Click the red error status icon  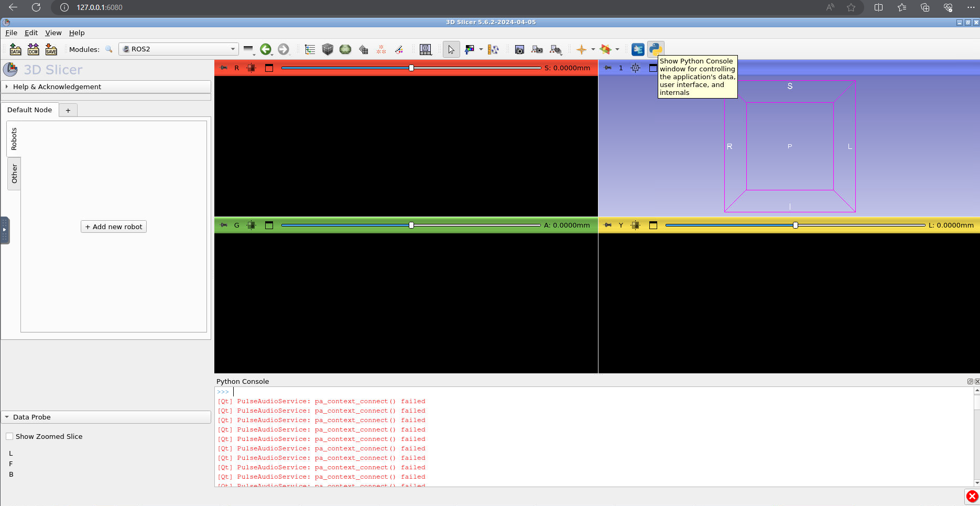tap(972, 496)
